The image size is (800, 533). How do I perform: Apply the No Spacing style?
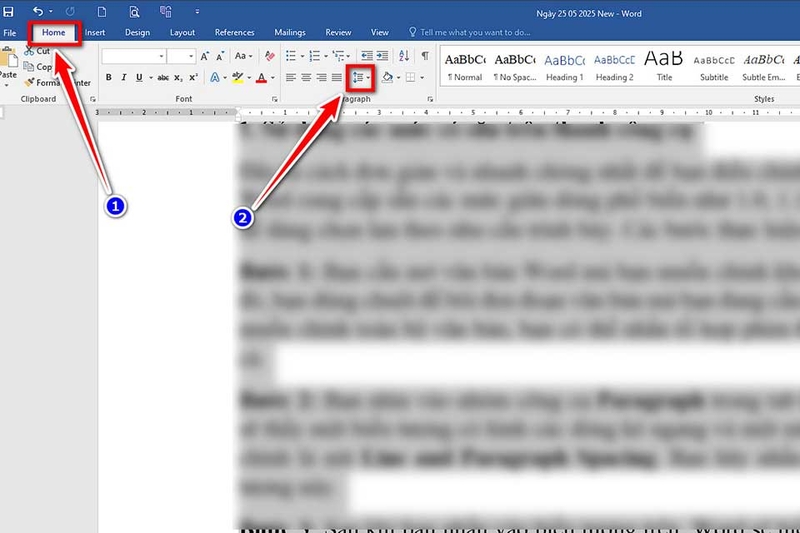515,67
